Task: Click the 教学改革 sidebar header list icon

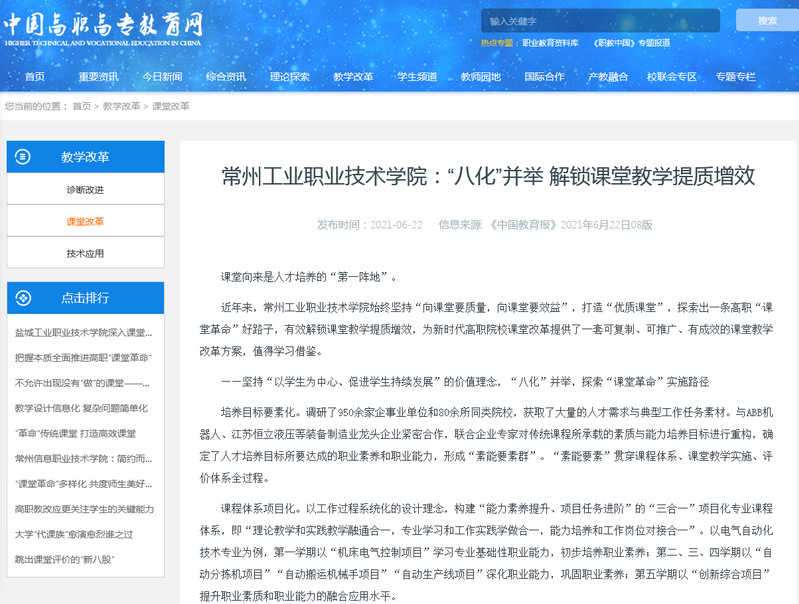Action: (x=23, y=157)
